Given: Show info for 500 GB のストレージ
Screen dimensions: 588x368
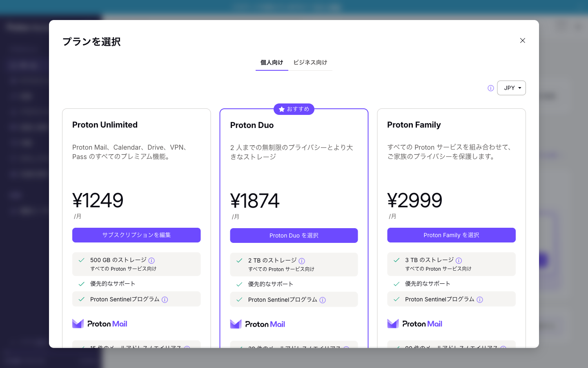Looking at the screenshot, I should (151, 260).
